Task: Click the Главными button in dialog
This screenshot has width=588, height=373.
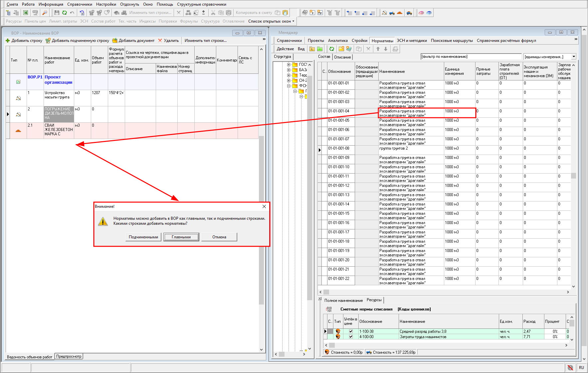Action: coord(181,237)
